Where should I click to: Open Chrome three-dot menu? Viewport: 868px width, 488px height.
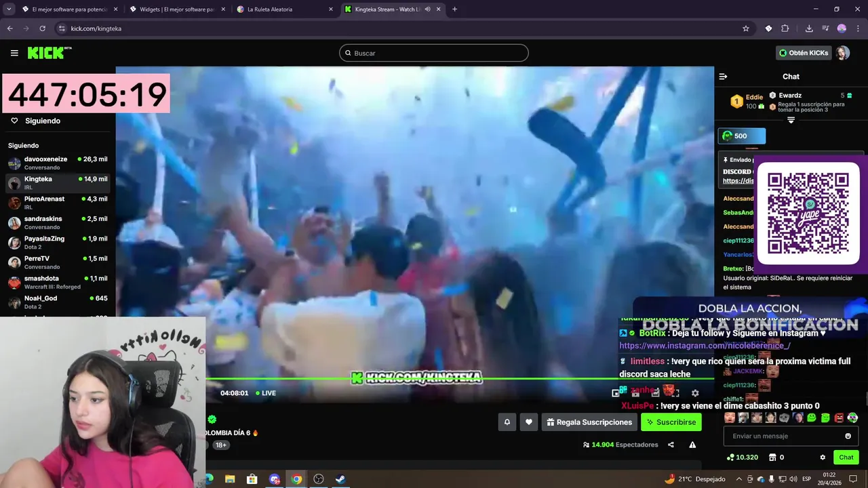[x=857, y=28]
